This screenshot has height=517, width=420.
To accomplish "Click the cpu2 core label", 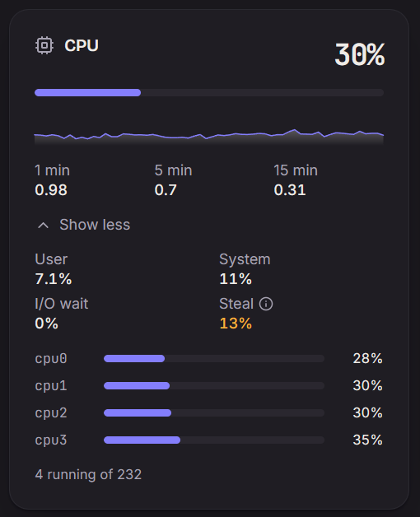I will click(x=51, y=413).
